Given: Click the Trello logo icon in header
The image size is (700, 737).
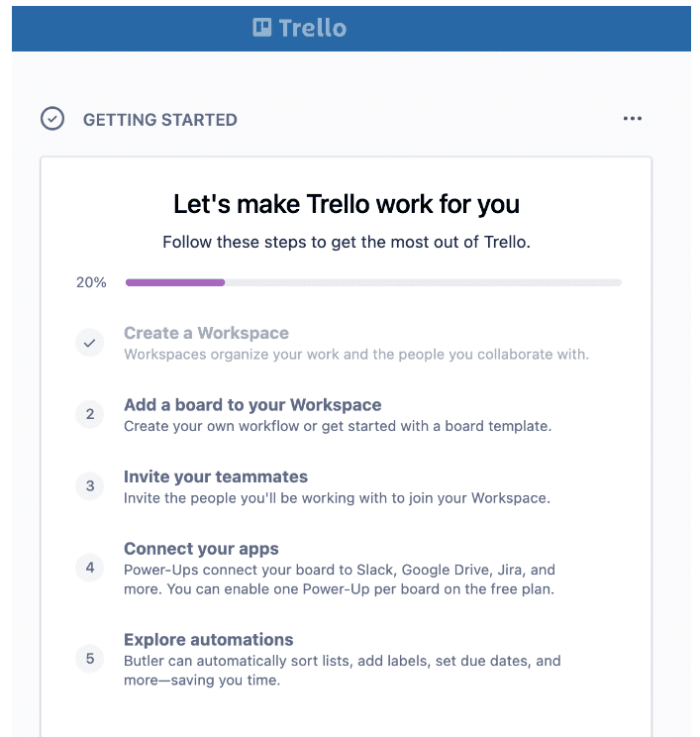Looking at the screenshot, I should click(x=262, y=28).
